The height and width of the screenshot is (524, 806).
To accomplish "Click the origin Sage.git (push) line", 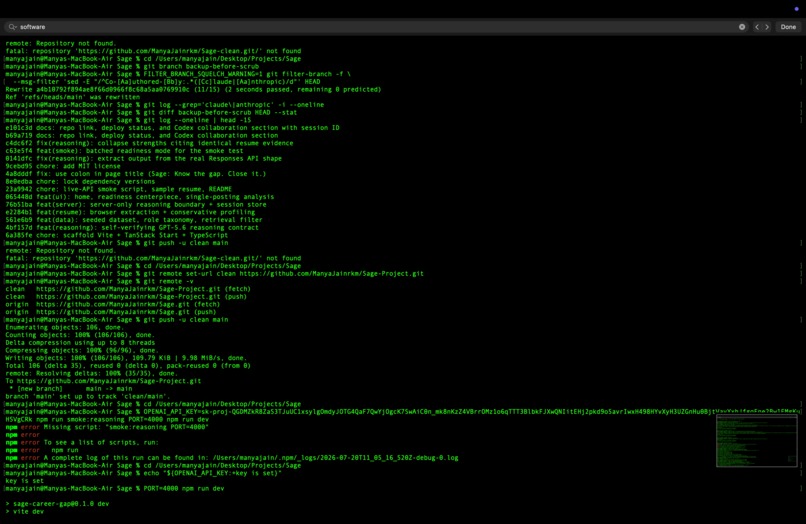I will click(111, 312).
